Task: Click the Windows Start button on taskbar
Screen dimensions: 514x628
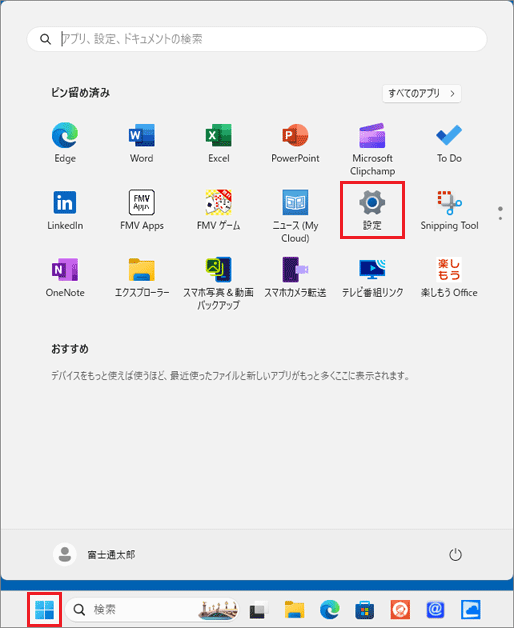Action: [44, 610]
